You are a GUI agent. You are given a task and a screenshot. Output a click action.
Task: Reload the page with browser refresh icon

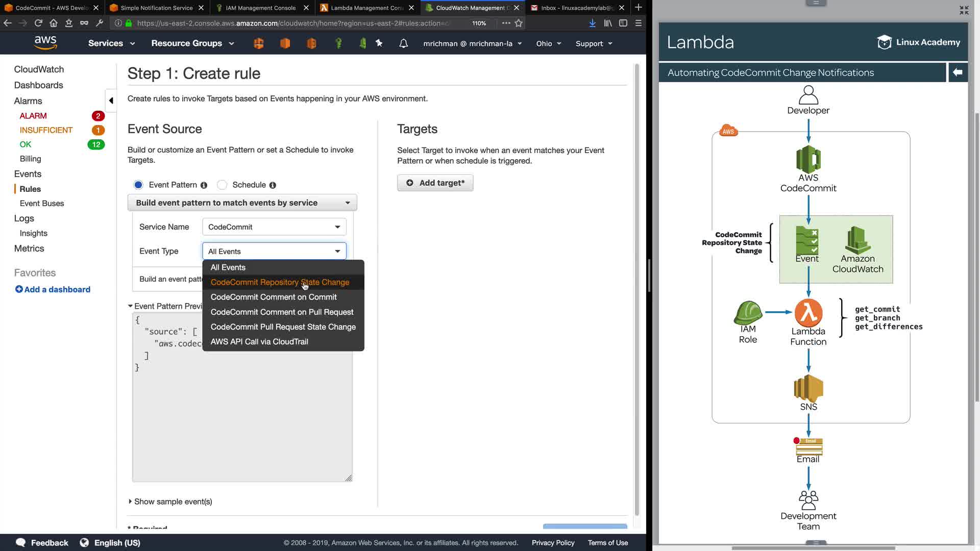[38, 23]
